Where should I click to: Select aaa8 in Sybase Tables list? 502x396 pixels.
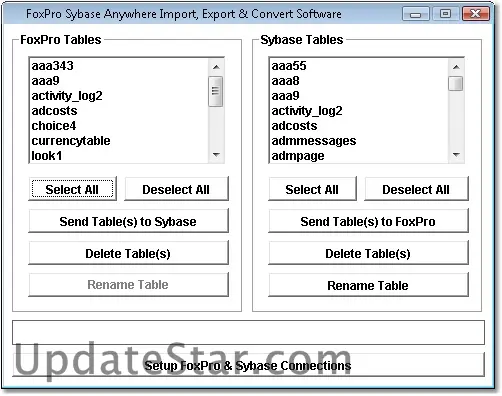(x=359, y=81)
